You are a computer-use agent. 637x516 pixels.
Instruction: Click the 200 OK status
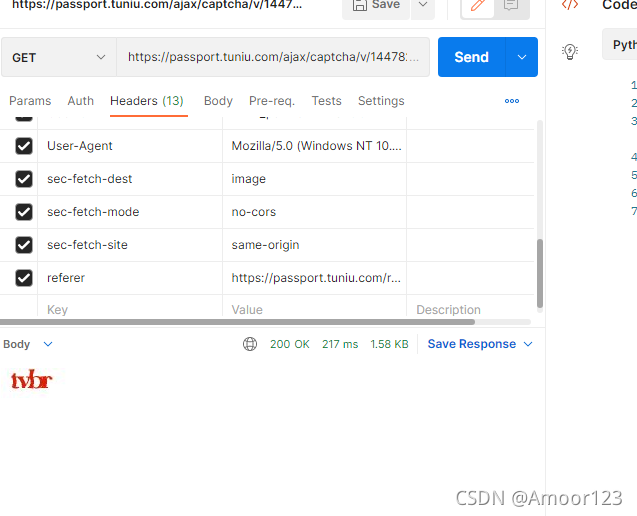pos(290,344)
